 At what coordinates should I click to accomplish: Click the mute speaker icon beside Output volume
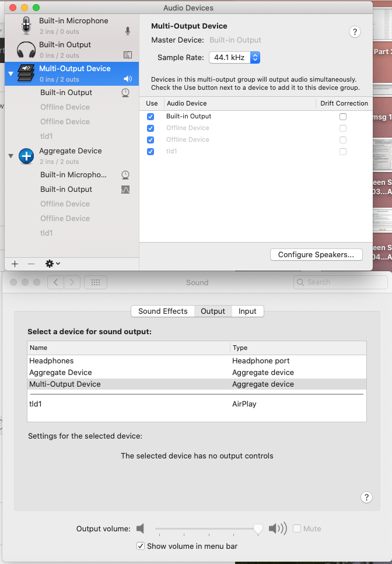click(x=140, y=528)
